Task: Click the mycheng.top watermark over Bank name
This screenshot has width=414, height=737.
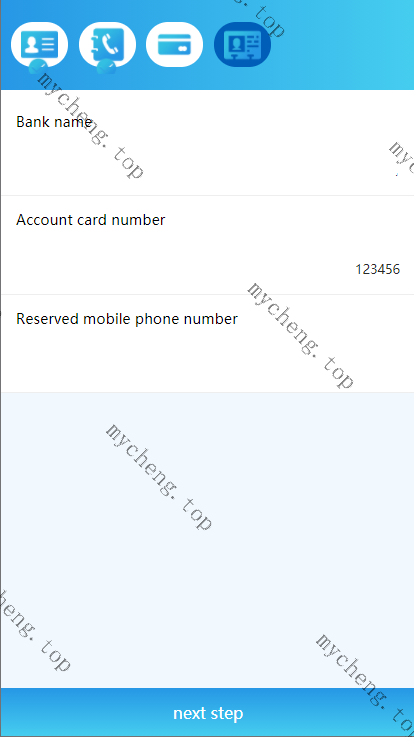Action: click(89, 125)
